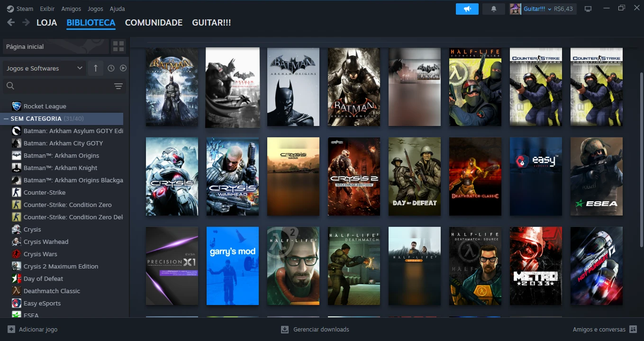Viewport: 644px width, 341px height.
Task: Go back with the left arrow
Action: click(11, 22)
